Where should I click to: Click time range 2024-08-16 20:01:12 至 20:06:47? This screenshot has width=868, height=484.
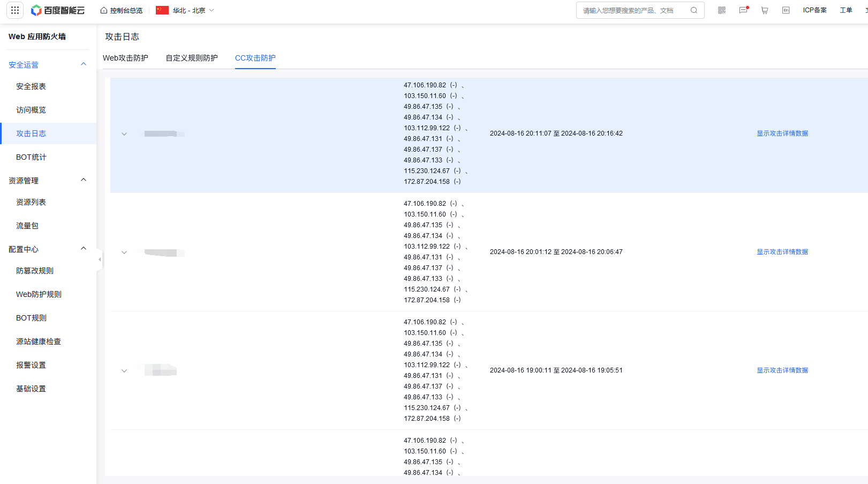[556, 252]
